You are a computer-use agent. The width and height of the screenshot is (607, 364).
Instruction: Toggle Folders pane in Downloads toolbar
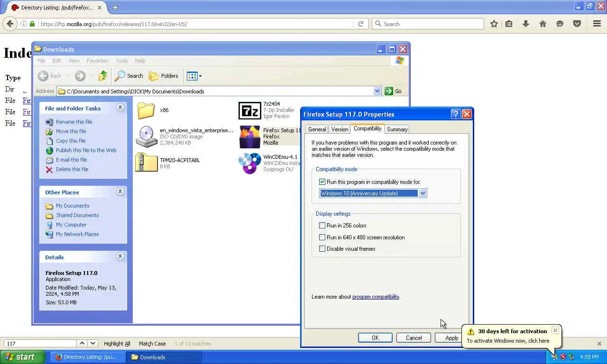tap(164, 76)
